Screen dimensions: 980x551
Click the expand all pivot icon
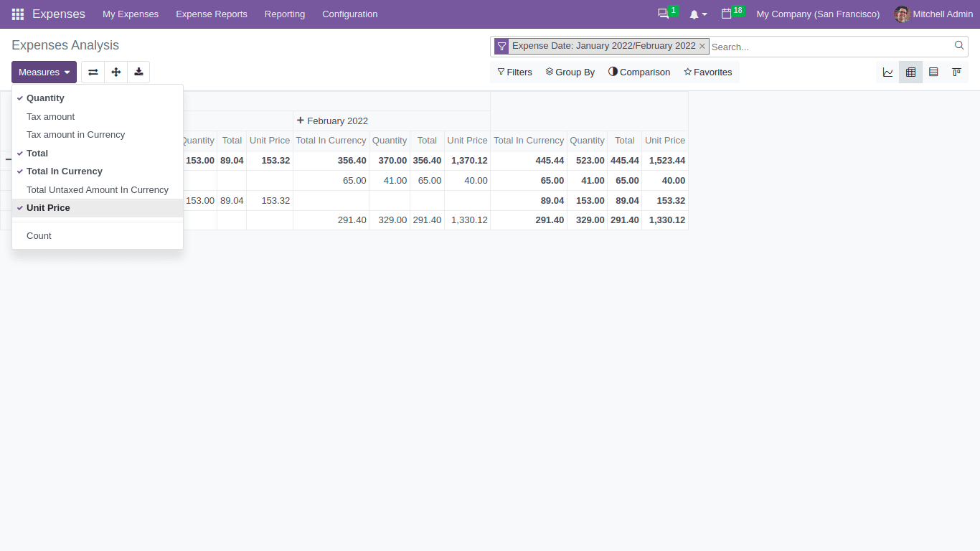116,72
